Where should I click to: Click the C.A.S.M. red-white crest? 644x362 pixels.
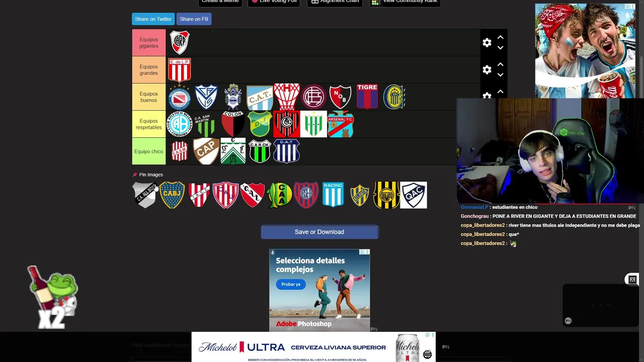(x=180, y=151)
